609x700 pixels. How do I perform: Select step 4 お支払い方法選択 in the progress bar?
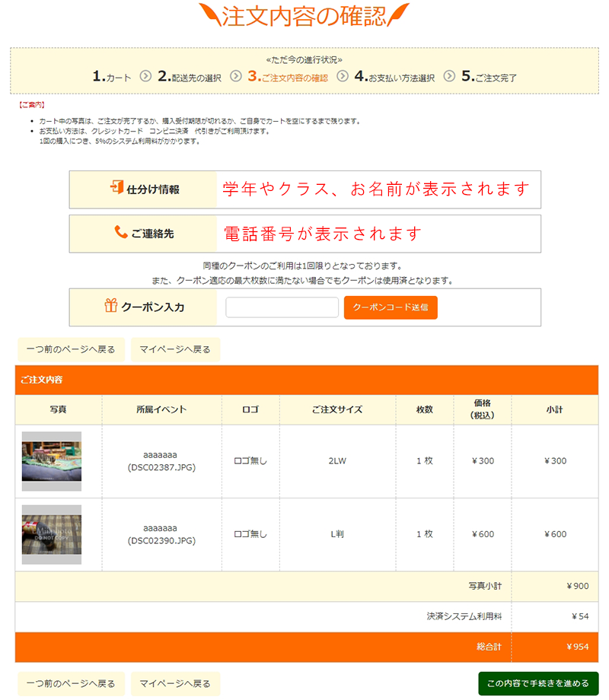(394, 77)
